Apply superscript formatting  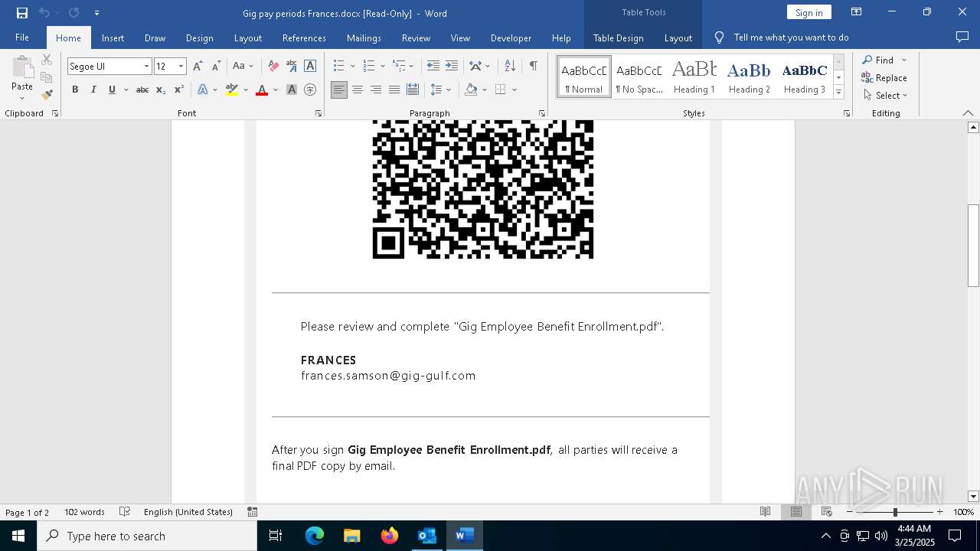tap(179, 90)
